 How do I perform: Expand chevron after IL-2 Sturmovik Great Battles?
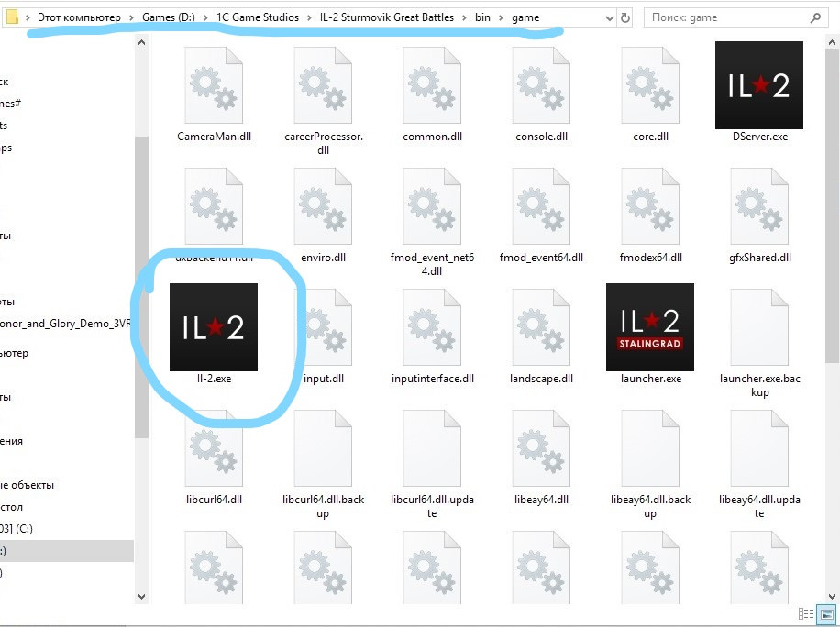(x=464, y=17)
